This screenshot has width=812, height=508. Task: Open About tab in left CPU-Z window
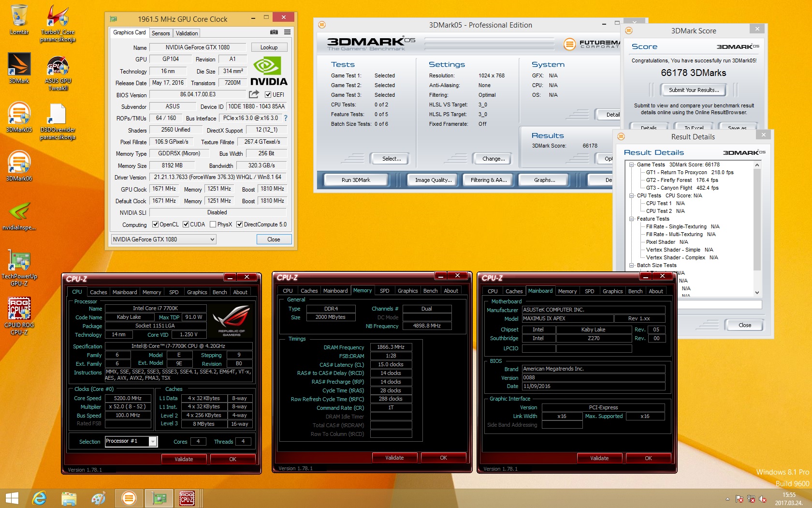pyautogui.click(x=240, y=292)
